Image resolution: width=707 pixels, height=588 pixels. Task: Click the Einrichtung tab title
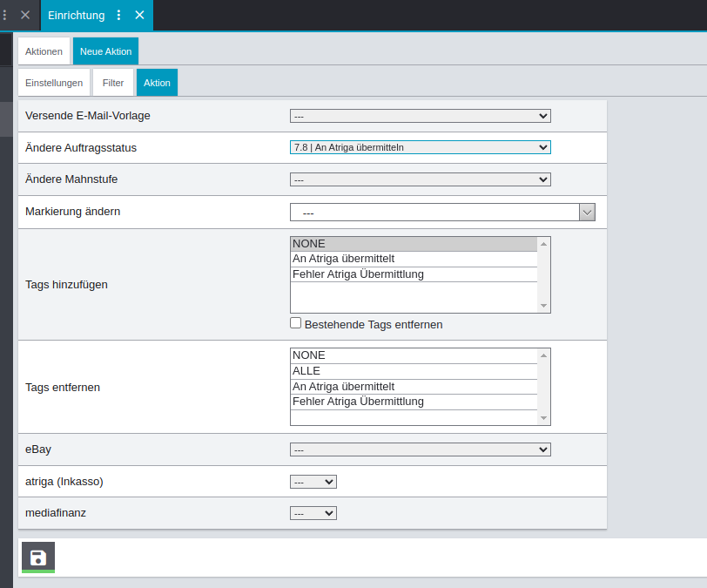77,16
